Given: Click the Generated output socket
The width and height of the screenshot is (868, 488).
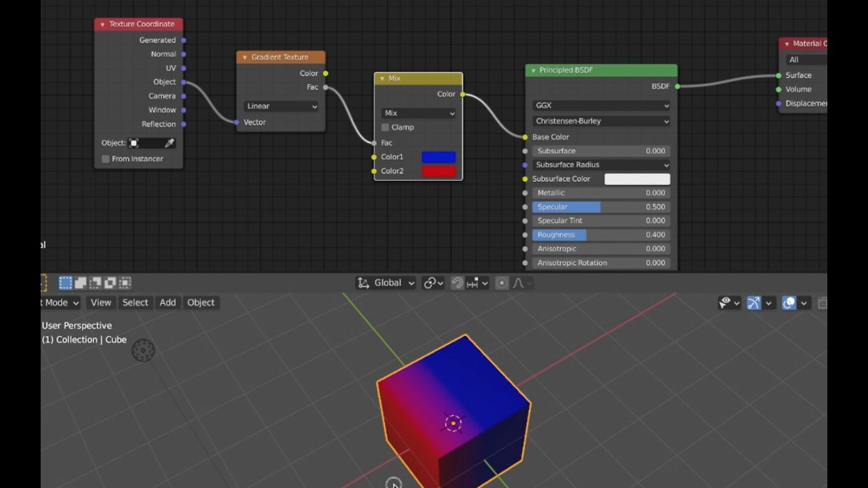Looking at the screenshot, I should [x=184, y=40].
